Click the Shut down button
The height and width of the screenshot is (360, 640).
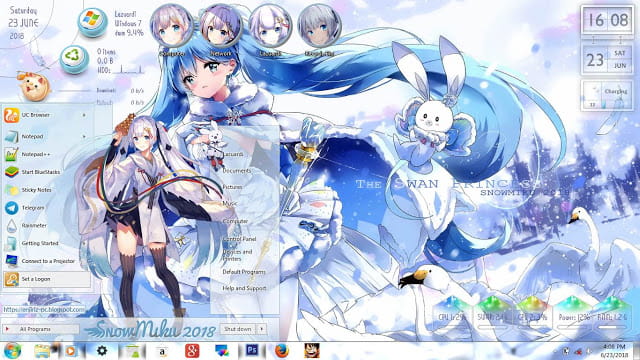(x=238, y=329)
